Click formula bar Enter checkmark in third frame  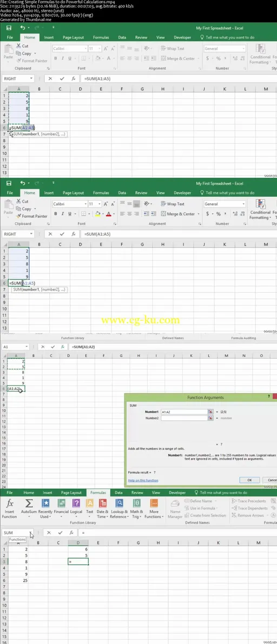coord(54,347)
